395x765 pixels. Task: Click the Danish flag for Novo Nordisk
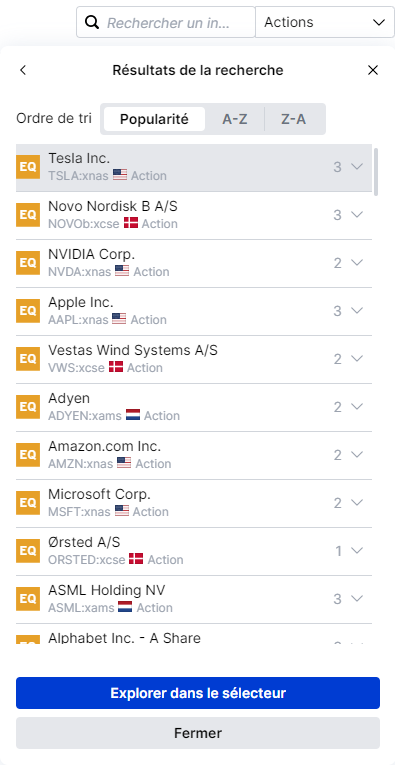click(x=131, y=223)
